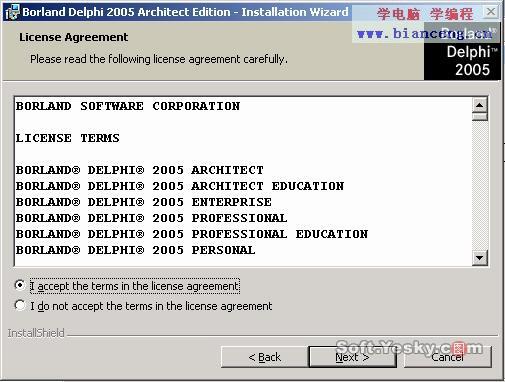Viewport: 505px width, 382px height.
Task: Click the 'DELPHI 2005 ENTERPRISE' line
Action: tap(144, 202)
